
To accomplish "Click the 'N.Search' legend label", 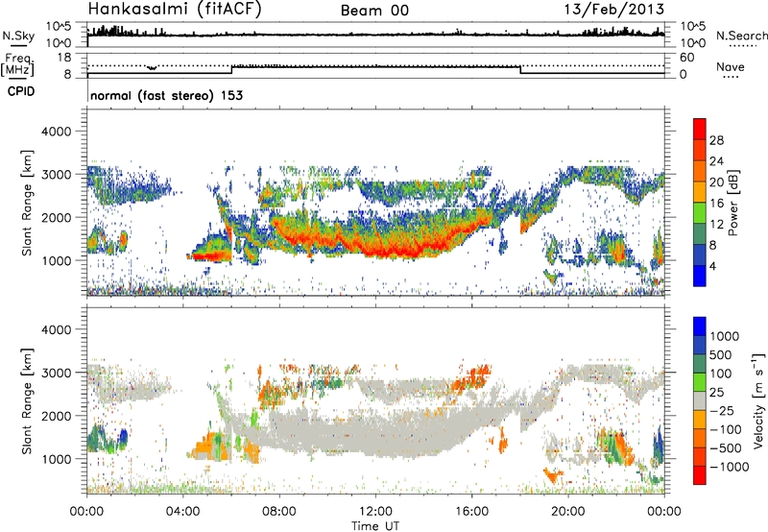I will (x=741, y=36).
